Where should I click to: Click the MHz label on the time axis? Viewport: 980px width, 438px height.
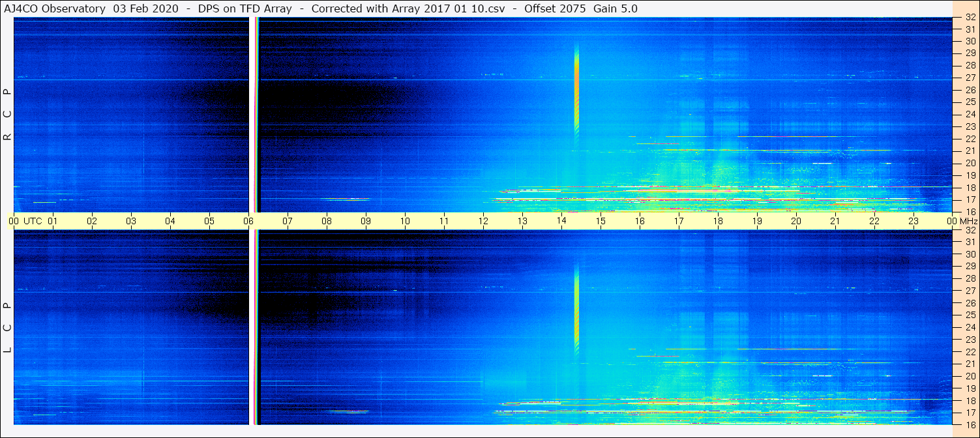point(968,221)
